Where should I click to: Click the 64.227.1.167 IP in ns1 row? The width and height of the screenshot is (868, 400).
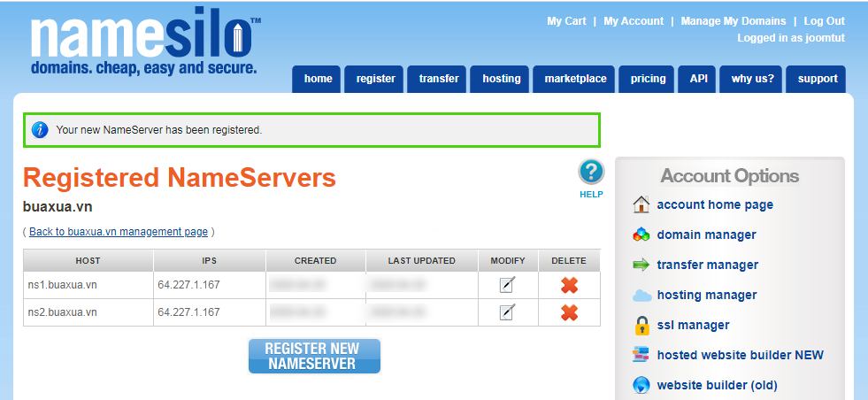coord(188,285)
